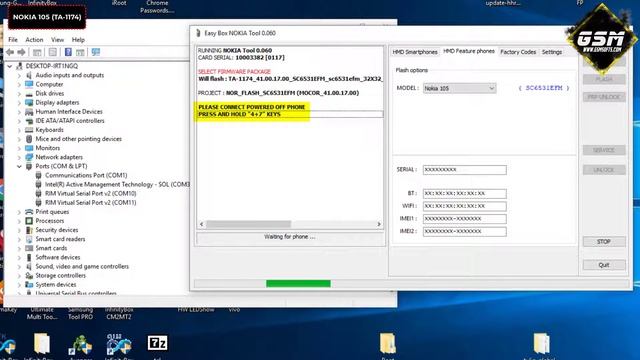640x360 pixels.
Task: Expand Mice and other pointing devices
Action: [x=19, y=139]
